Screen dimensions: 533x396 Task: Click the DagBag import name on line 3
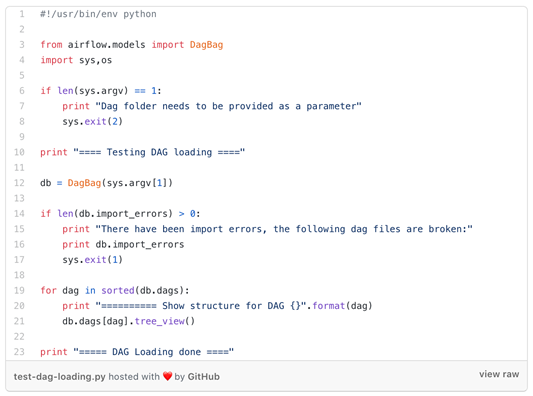[x=206, y=45]
